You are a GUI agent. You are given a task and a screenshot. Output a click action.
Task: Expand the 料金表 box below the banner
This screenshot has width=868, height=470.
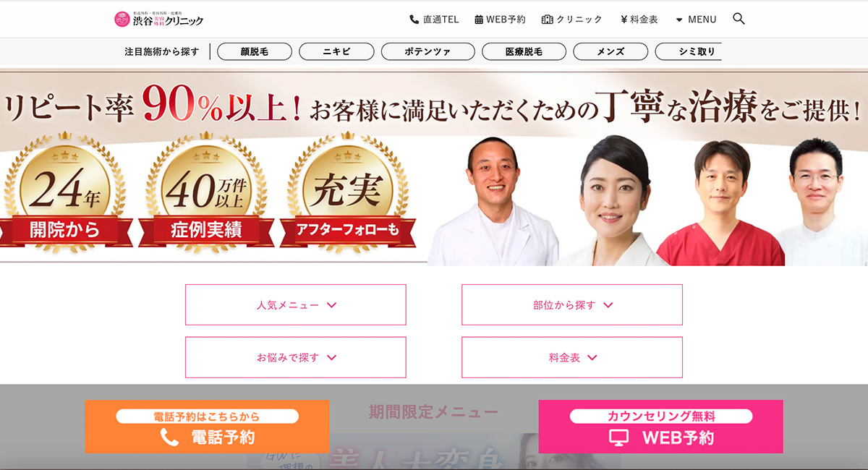572,357
